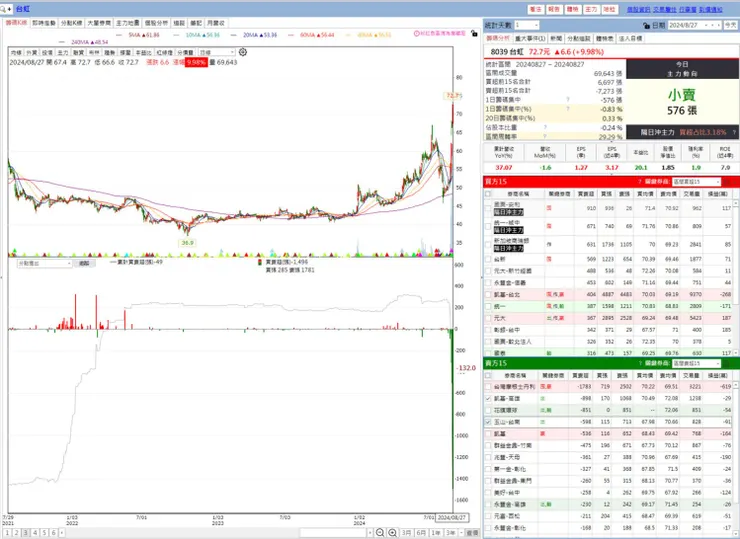Click the 看法 button in top bar

coord(536,9)
